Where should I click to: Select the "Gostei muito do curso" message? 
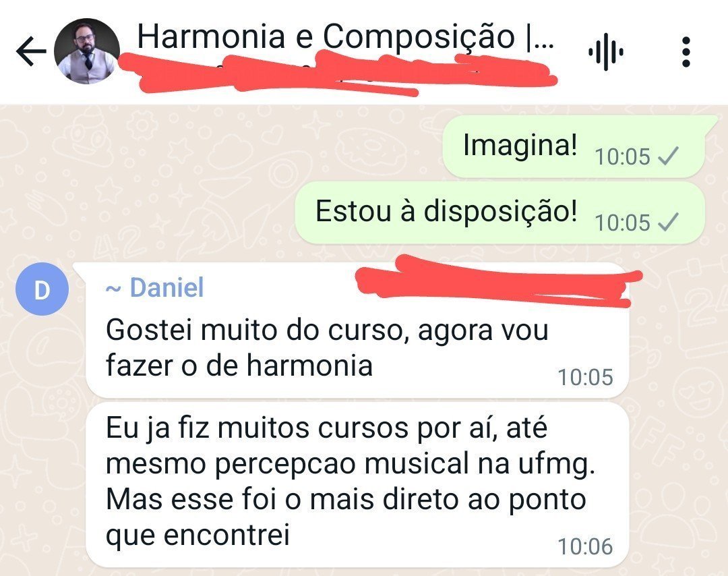pyautogui.click(x=357, y=330)
